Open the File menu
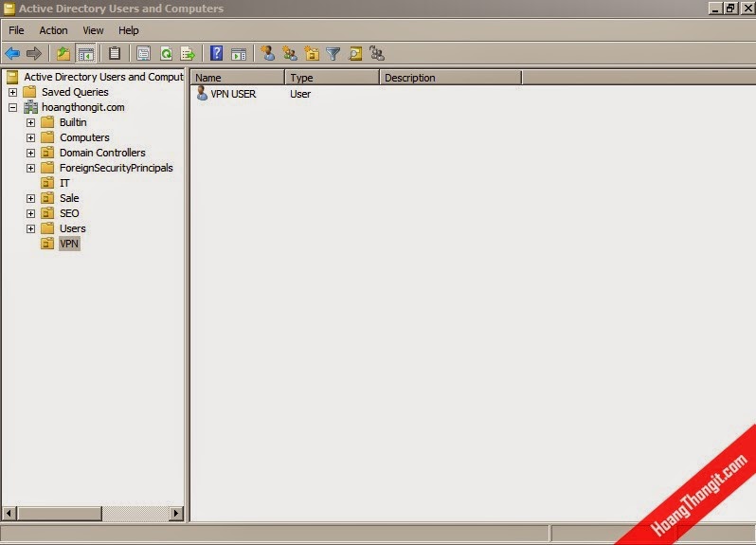The height and width of the screenshot is (545, 756). coord(16,30)
